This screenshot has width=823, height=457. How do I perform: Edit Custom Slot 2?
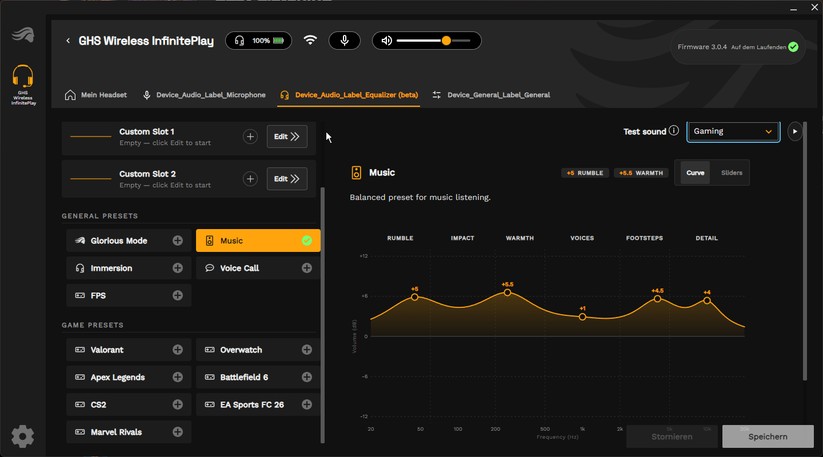(x=287, y=179)
